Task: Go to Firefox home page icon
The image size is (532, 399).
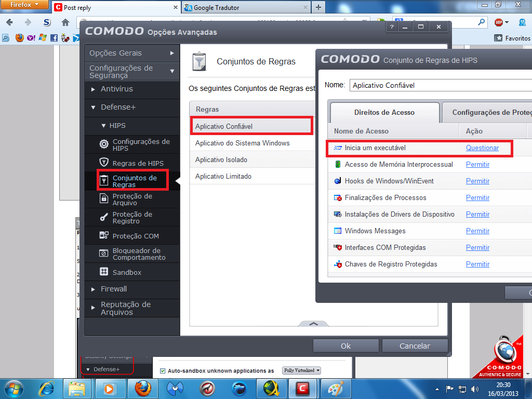Action: [65, 23]
